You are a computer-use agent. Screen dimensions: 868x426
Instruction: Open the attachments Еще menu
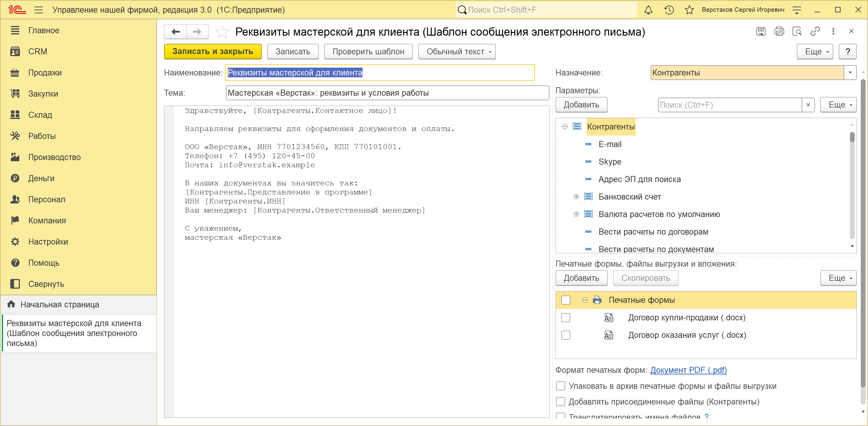838,278
